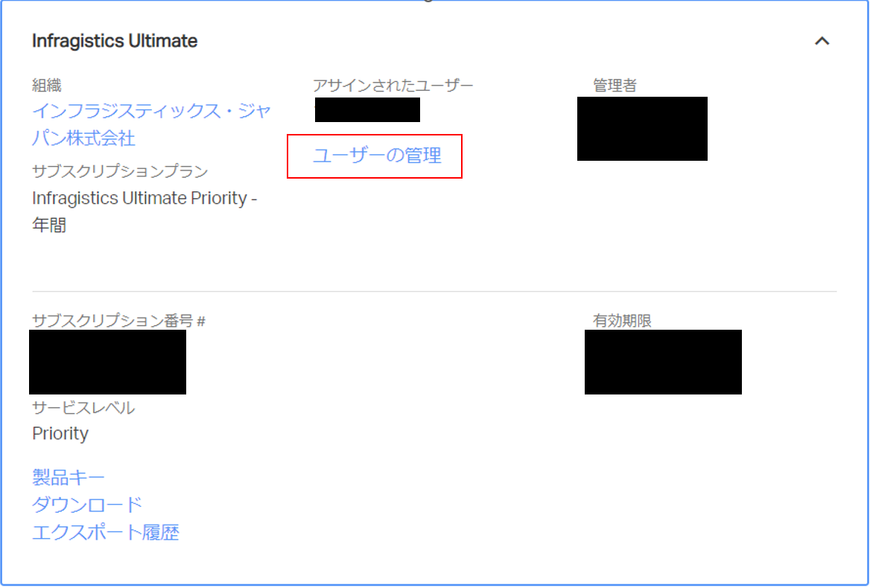
Task: Open the 製品キー link
Action: (x=69, y=476)
